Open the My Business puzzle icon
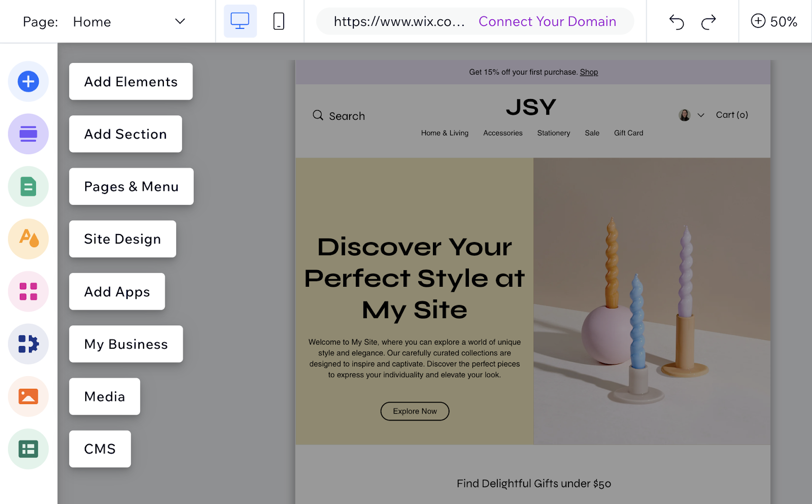This screenshot has height=504, width=812. (28, 344)
